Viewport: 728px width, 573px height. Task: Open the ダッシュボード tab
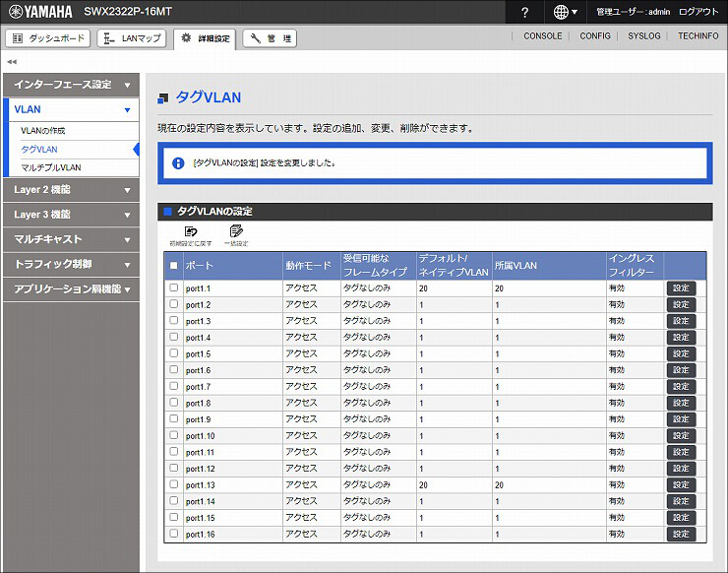[x=48, y=38]
